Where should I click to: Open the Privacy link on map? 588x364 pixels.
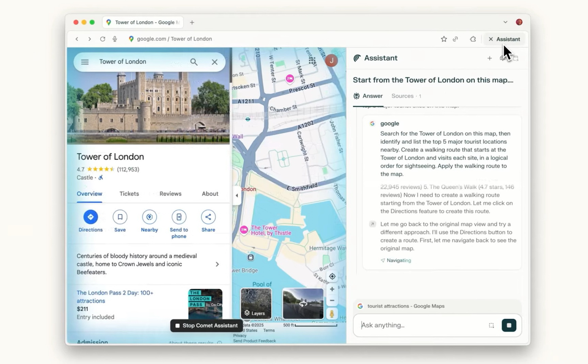point(240,336)
